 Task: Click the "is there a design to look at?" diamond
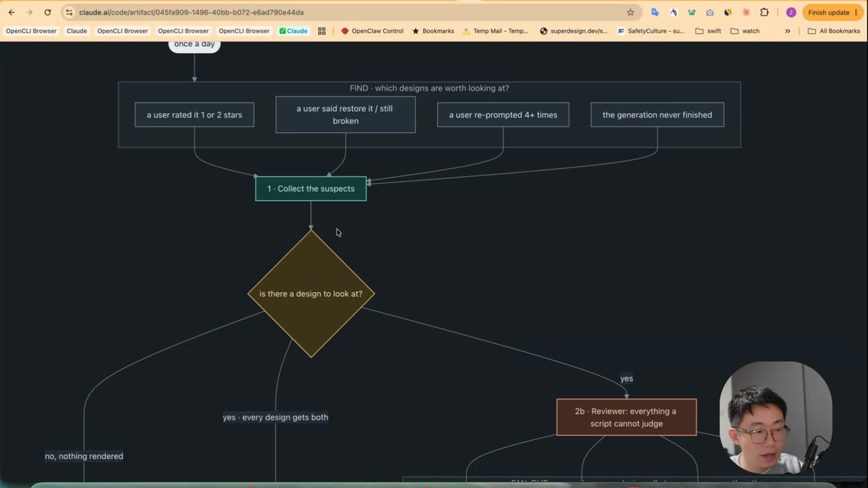pyautogui.click(x=311, y=293)
